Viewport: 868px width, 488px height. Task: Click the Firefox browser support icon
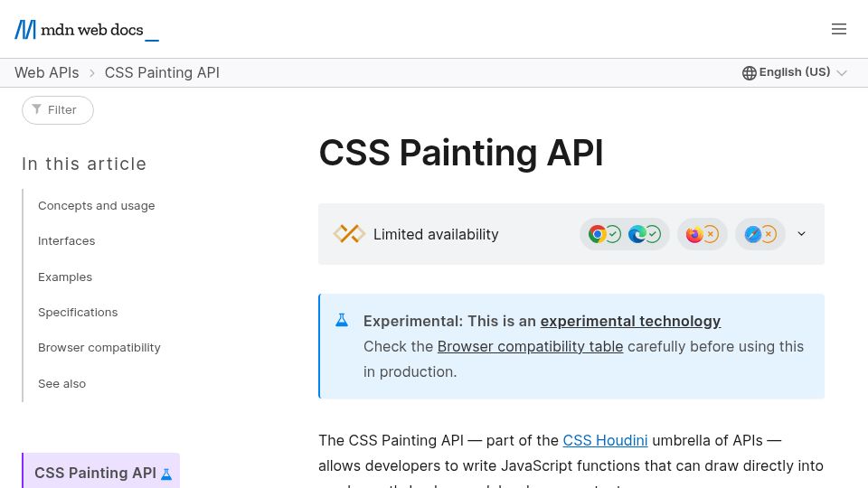click(694, 234)
